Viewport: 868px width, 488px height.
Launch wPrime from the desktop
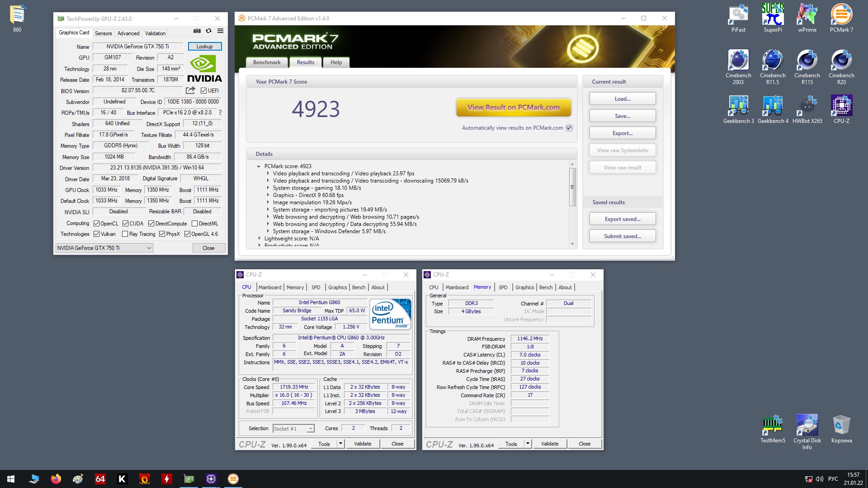807,18
